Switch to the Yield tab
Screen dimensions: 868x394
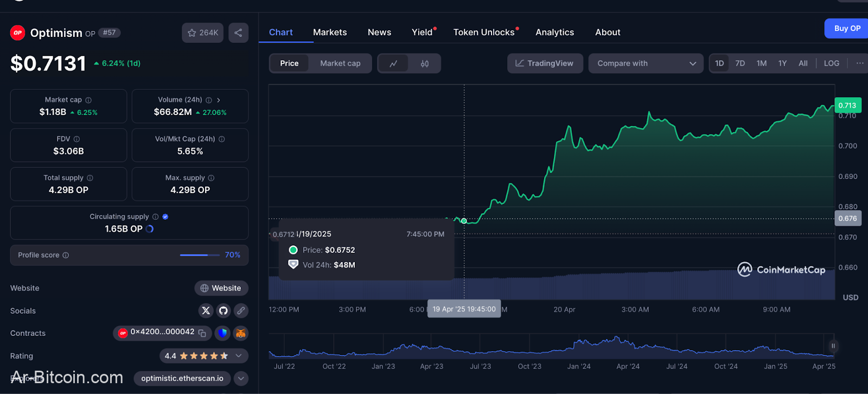(x=422, y=33)
